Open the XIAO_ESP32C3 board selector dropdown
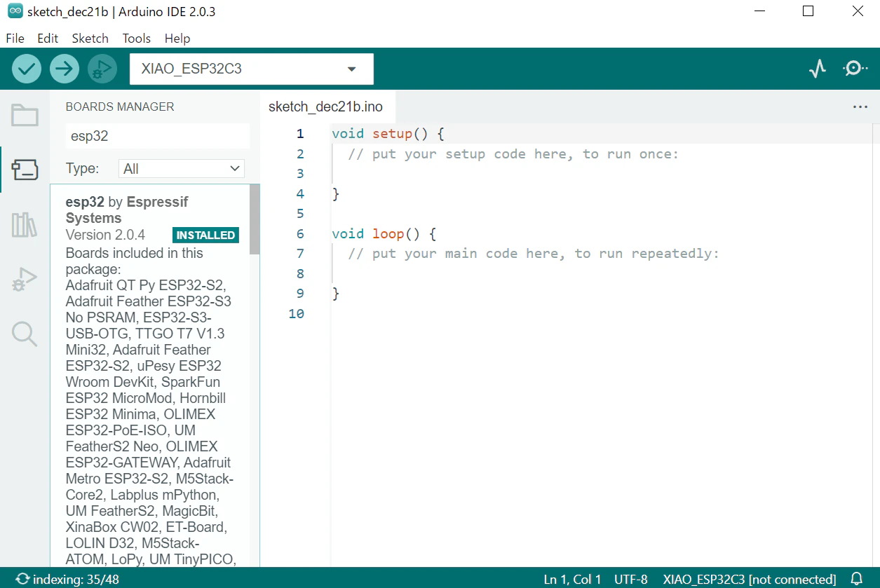 tap(252, 69)
